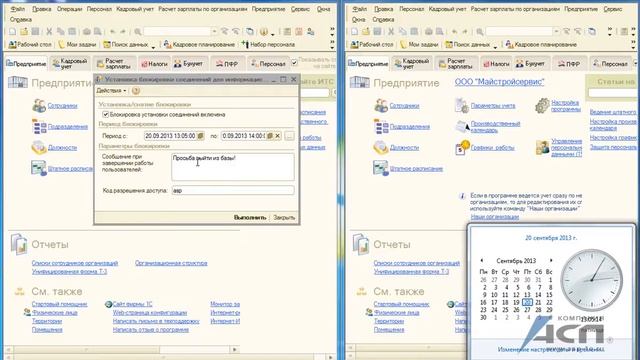
Task: Open calendar picker for Период с field
Action: click(200, 136)
